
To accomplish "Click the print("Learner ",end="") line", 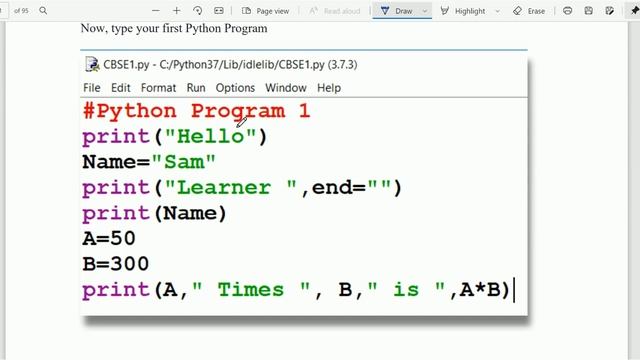I will [x=242, y=188].
